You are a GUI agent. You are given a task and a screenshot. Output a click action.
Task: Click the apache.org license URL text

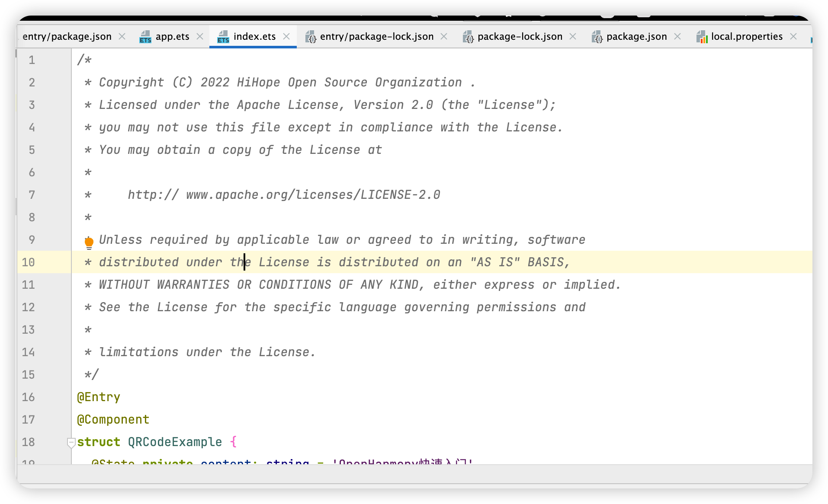point(284,195)
